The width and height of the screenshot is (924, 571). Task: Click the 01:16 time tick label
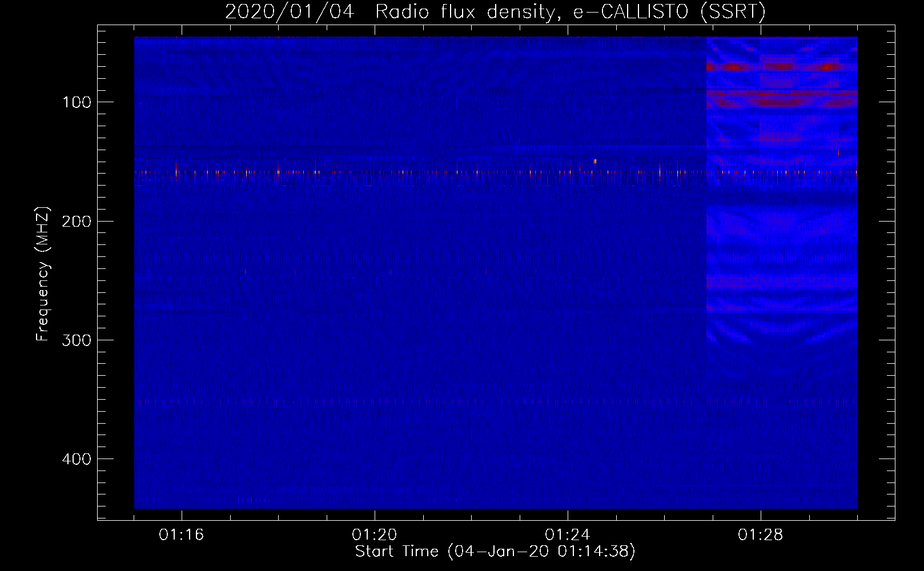[x=182, y=535]
